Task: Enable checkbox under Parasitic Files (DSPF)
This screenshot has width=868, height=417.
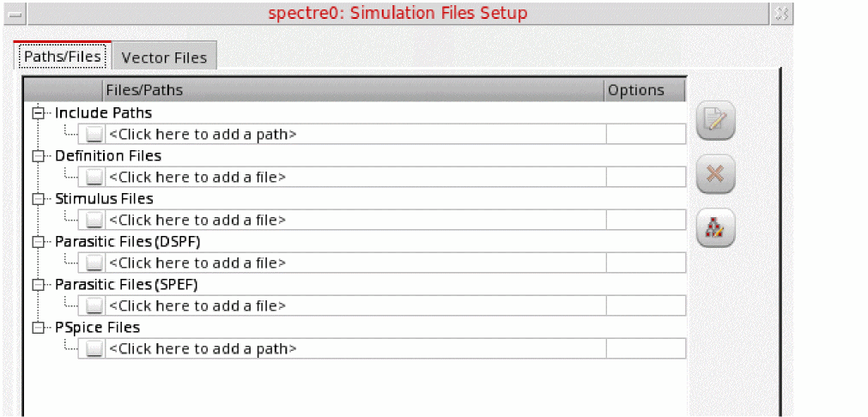Action: click(94, 263)
